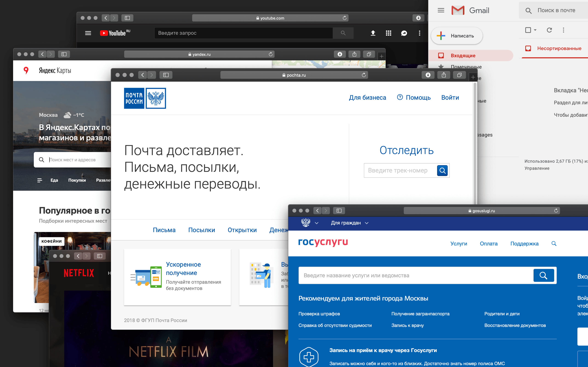Open Gmail 'Несортированные' tab
Image resolution: width=588 pixels, height=367 pixels.
tap(559, 48)
